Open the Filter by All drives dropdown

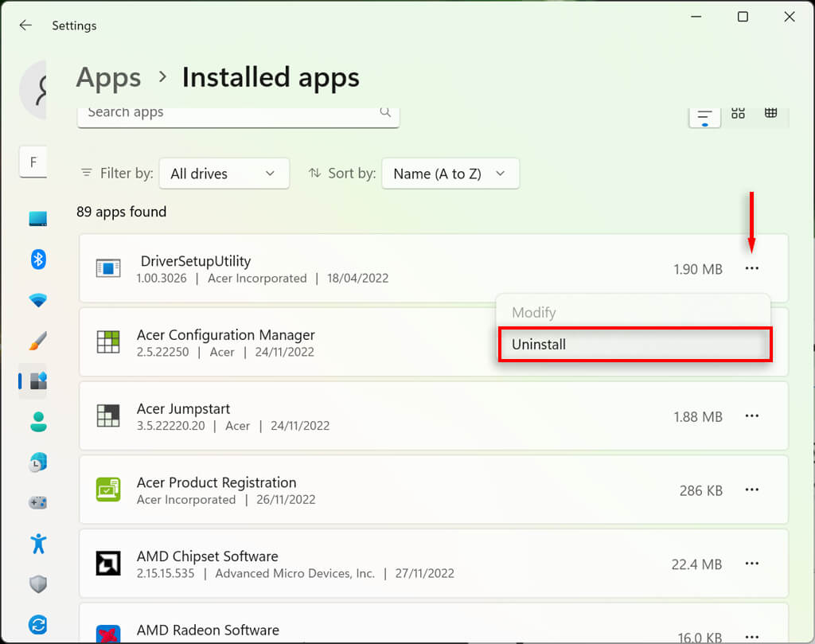click(x=224, y=174)
